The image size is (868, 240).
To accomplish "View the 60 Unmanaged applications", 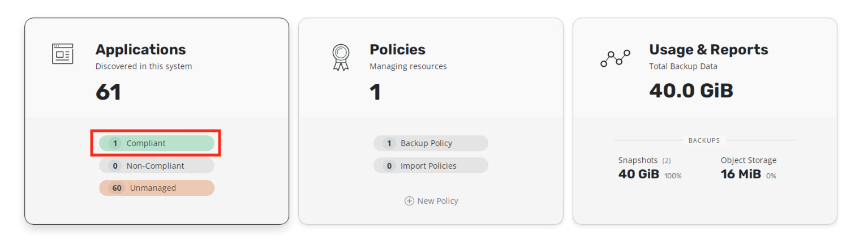I will tap(157, 188).
